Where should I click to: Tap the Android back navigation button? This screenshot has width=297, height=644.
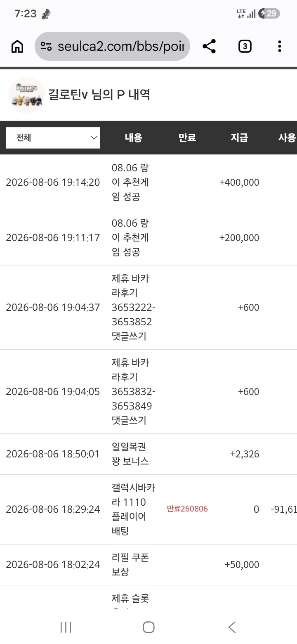click(232, 627)
